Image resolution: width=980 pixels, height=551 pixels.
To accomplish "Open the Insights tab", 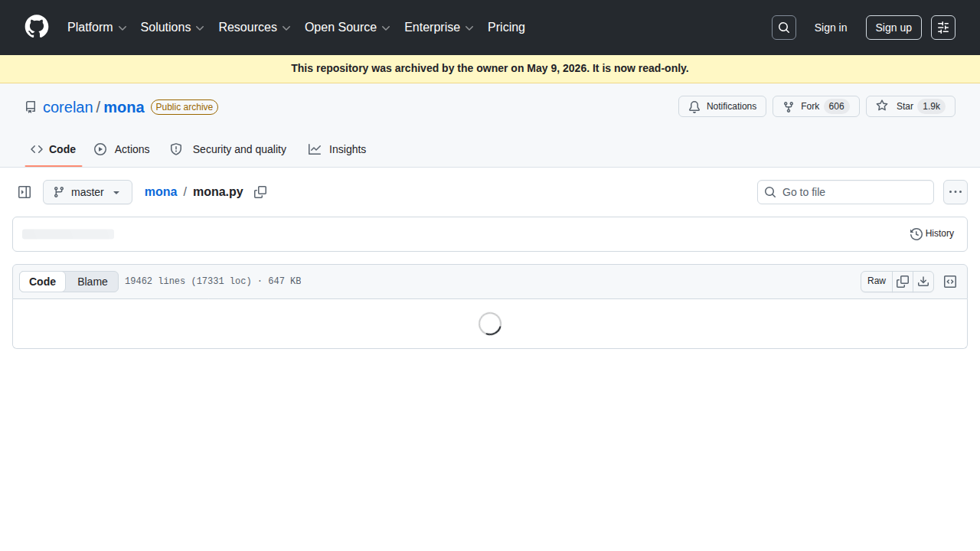I will coord(338,149).
